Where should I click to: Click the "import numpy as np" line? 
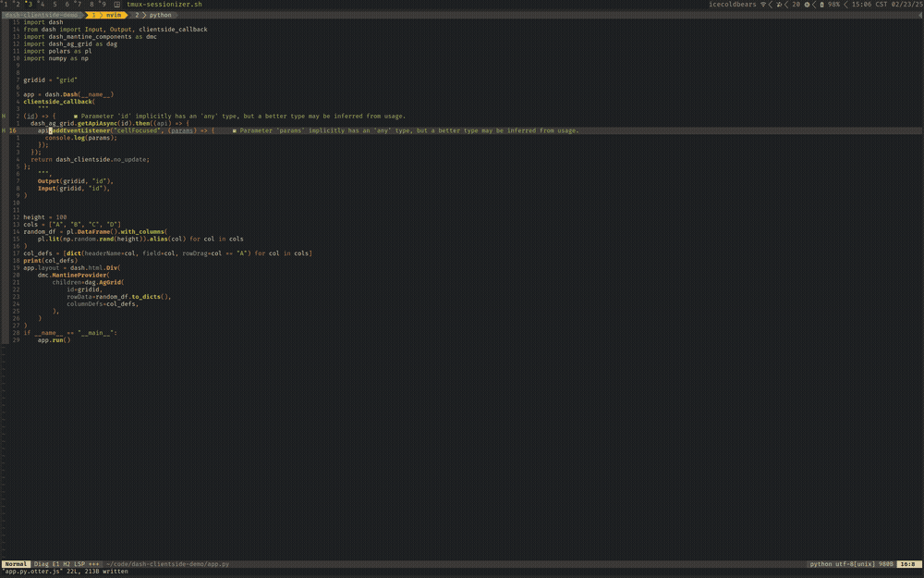[55, 58]
